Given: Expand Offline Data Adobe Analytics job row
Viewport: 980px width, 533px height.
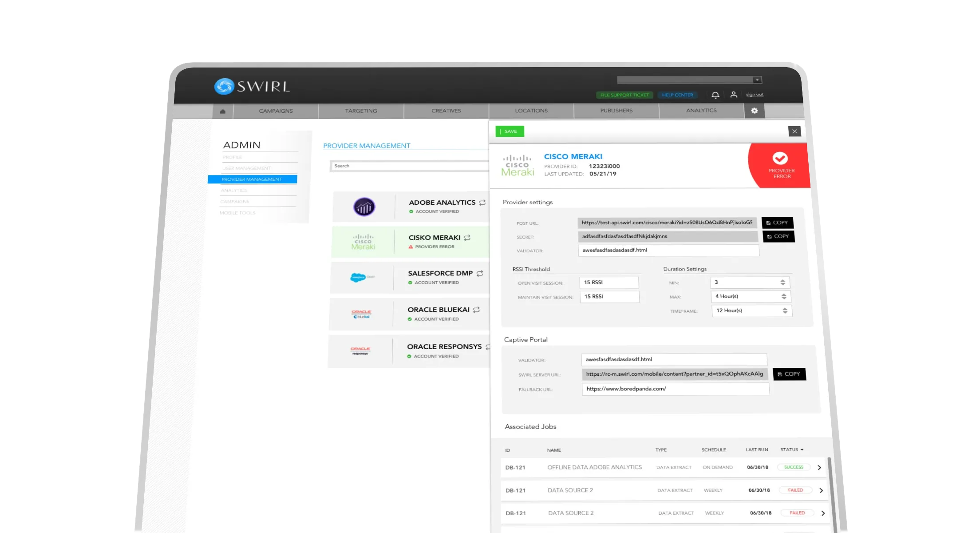Looking at the screenshot, I should [x=819, y=468].
